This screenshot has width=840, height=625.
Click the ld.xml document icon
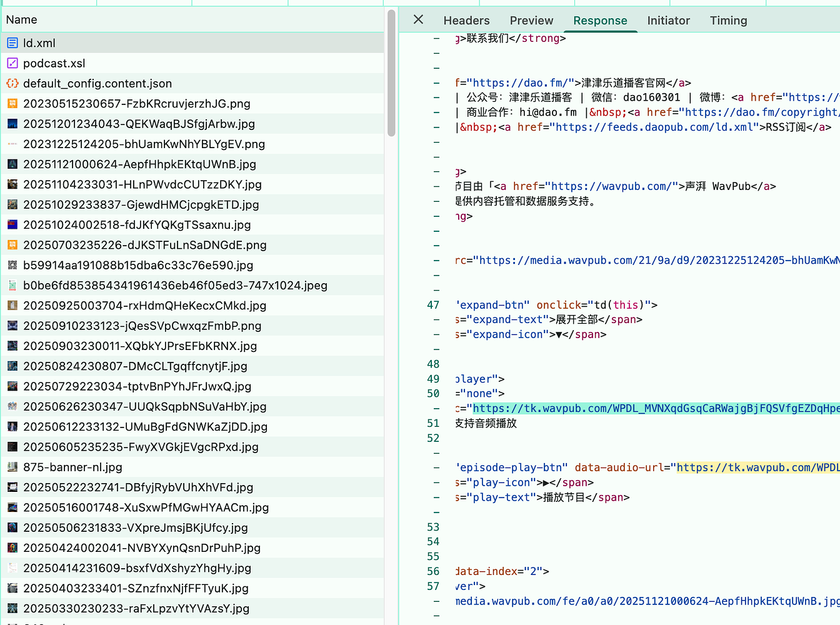tap(12, 43)
